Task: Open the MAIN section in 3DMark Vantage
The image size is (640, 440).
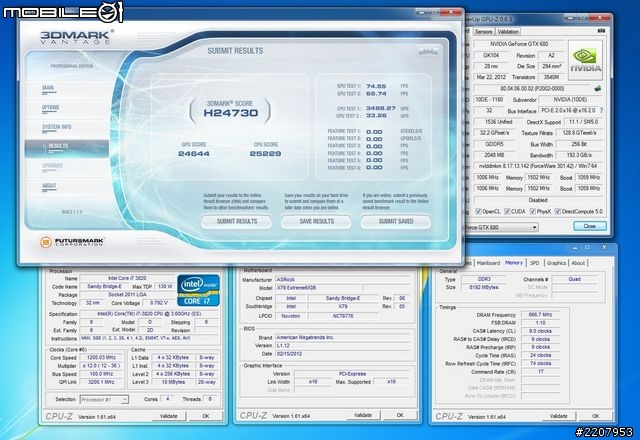Action: [x=48, y=89]
